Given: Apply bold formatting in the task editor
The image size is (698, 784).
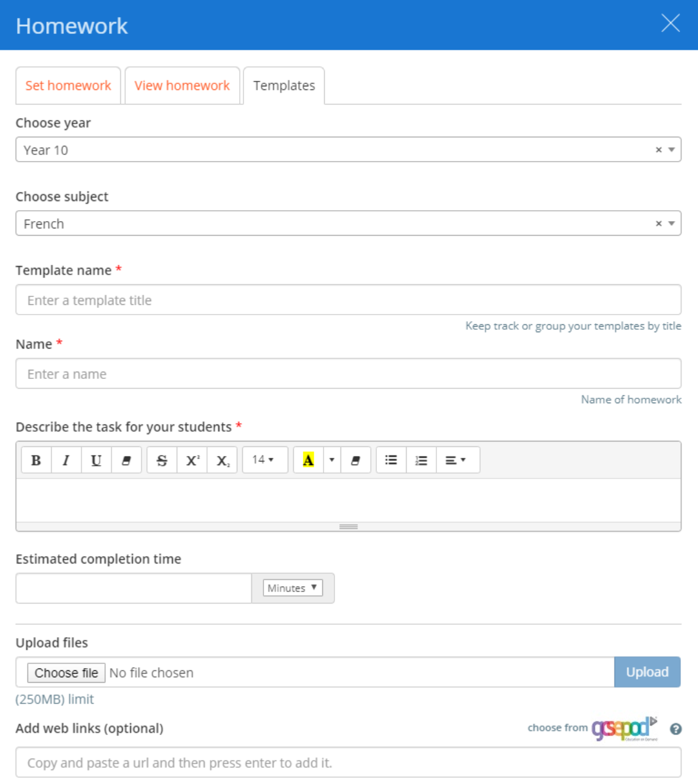Looking at the screenshot, I should click(x=36, y=460).
